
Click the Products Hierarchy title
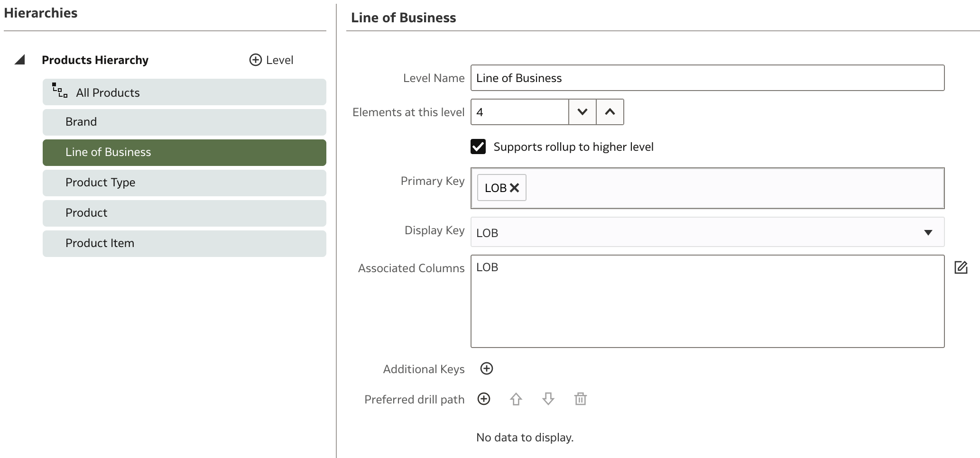pyautogui.click(x=95, y=60)
